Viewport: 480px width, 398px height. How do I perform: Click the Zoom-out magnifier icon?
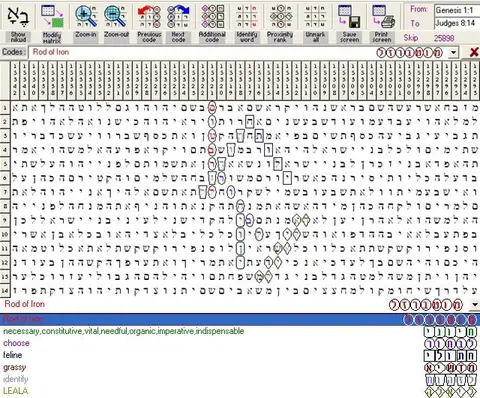[x=116, y=16]
